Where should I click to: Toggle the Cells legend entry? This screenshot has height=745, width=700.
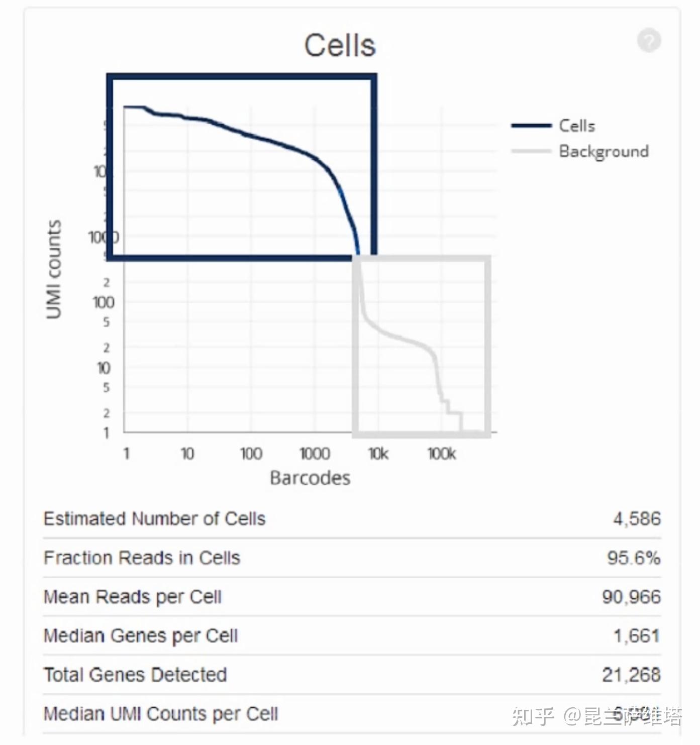tap(577, 126)
